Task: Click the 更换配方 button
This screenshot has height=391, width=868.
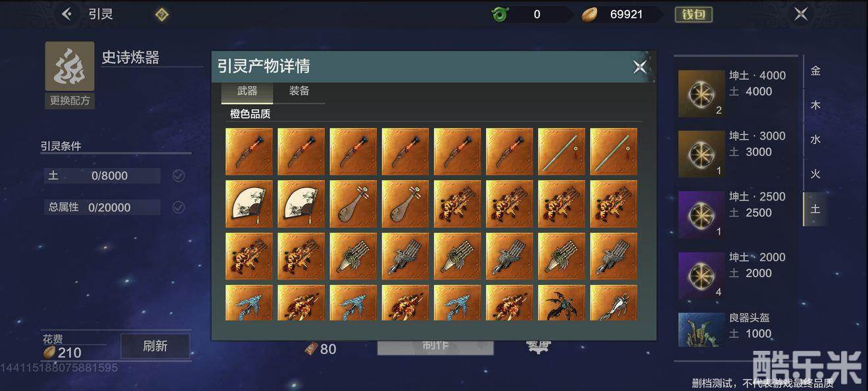Action: pyautogui.click(x=70, y=101)
